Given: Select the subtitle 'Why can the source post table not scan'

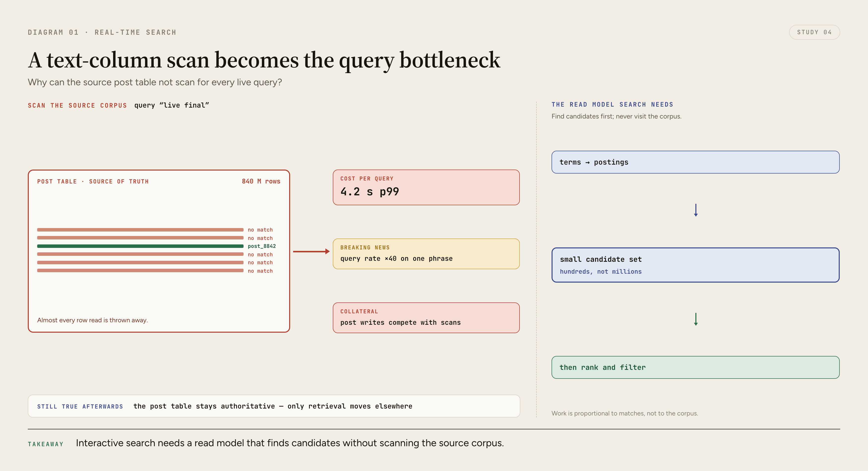Looking at the screenshot, I should point(155,82).
